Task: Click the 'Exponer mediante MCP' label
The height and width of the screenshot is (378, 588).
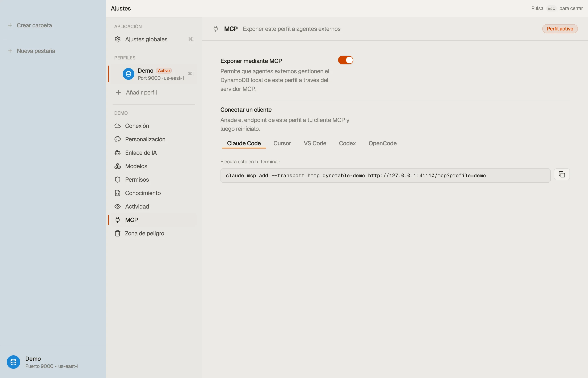Action: click(x=251, y=61)
